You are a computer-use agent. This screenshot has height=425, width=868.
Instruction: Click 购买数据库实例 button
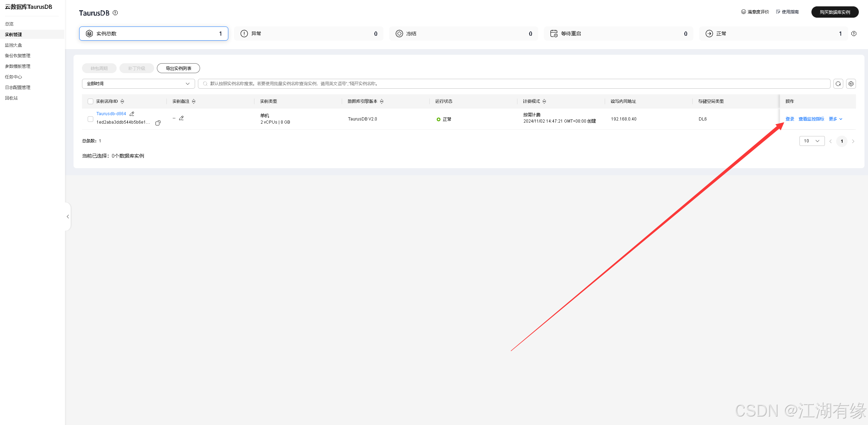(x=835, y=12)
